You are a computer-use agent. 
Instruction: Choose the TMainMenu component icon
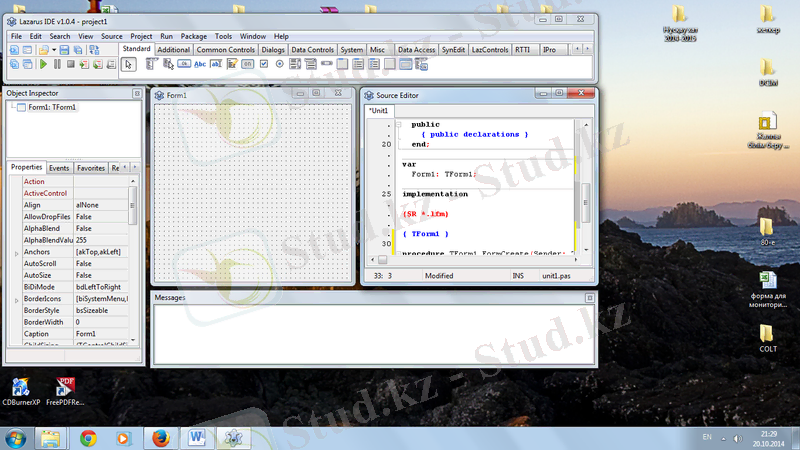(151, 64)
